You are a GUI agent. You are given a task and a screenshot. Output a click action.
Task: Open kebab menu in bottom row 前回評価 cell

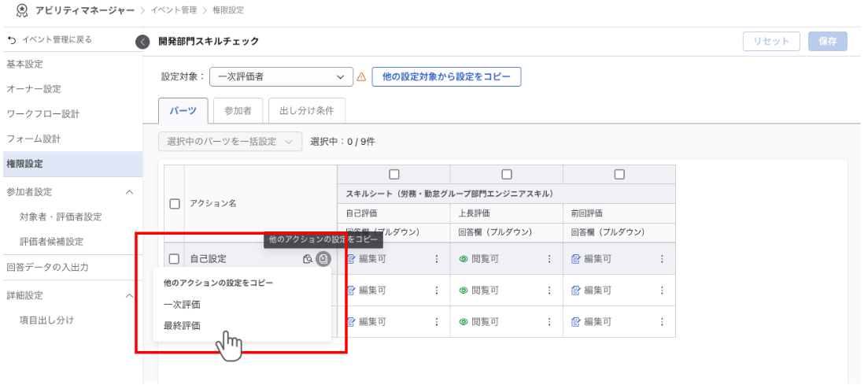tap(662, 321)
